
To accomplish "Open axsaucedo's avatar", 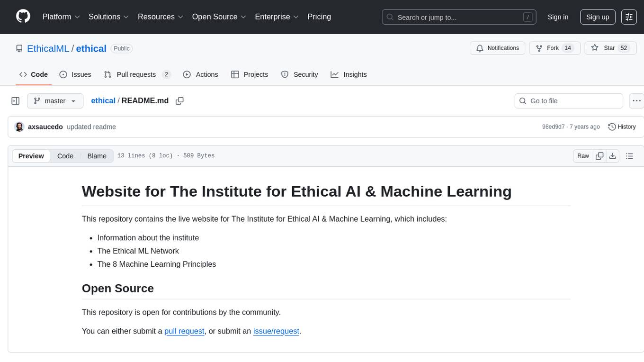I will click(19, 127).
